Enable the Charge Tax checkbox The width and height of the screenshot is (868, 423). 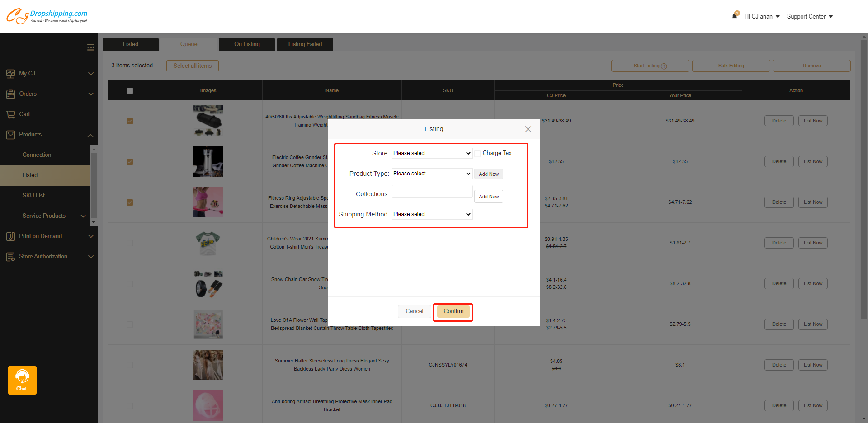[477, 154]
